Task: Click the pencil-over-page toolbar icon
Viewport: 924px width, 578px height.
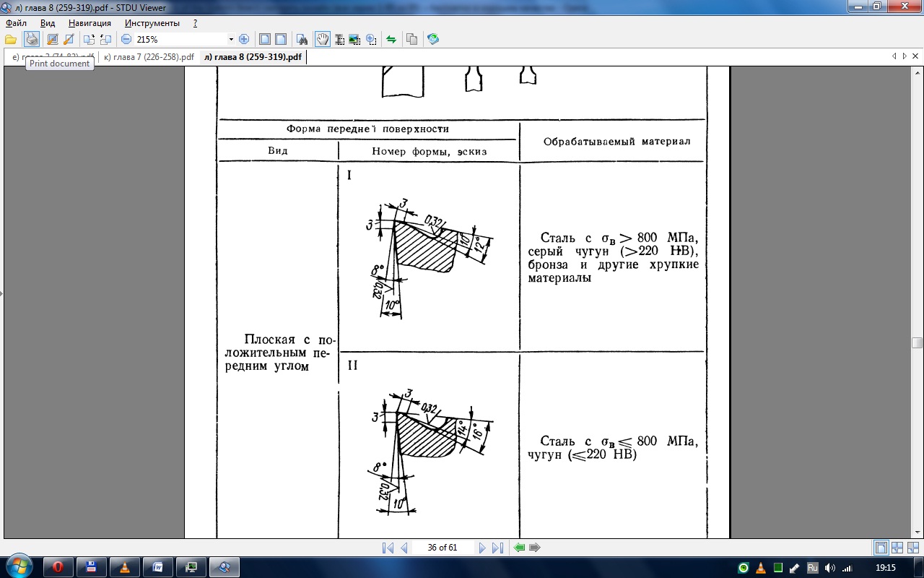Action: coord(69,39)
